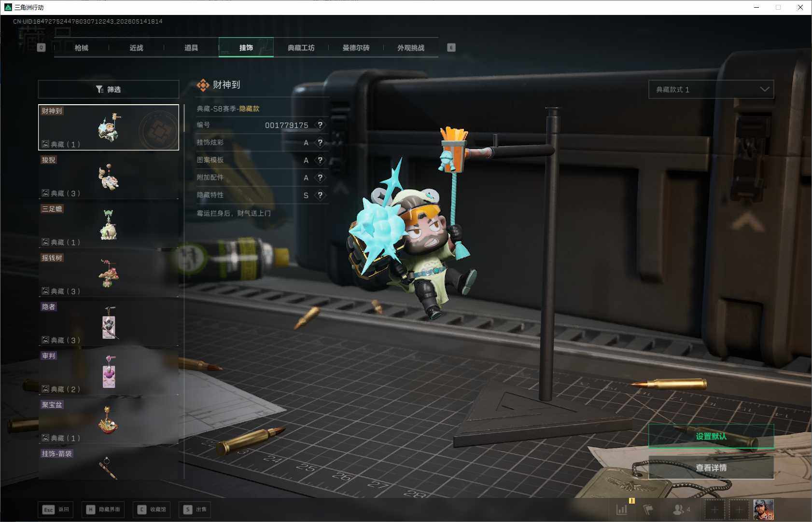The image size is (812, 522).
Task: Click the Q previous-tab key icon
Action: pyautogui.click(x=42, y=47)
